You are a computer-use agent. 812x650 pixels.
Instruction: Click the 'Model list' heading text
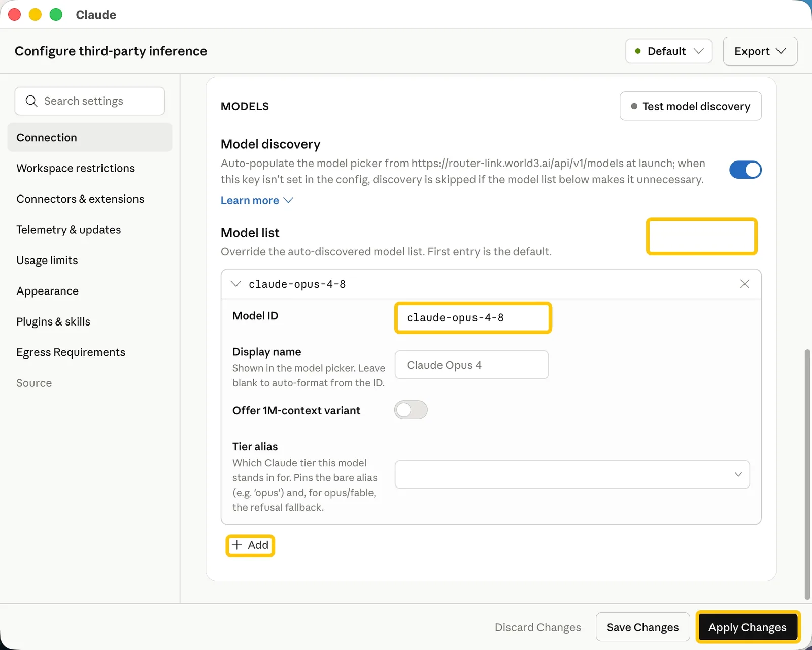(250, 233)
